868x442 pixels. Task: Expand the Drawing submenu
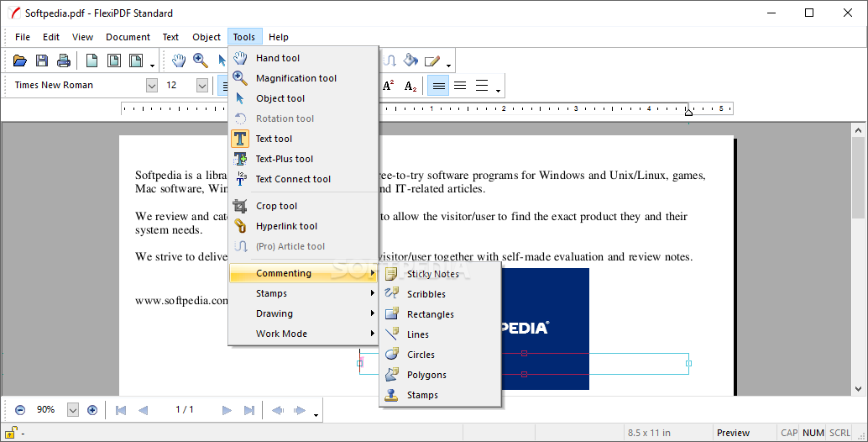coord(303,313)
